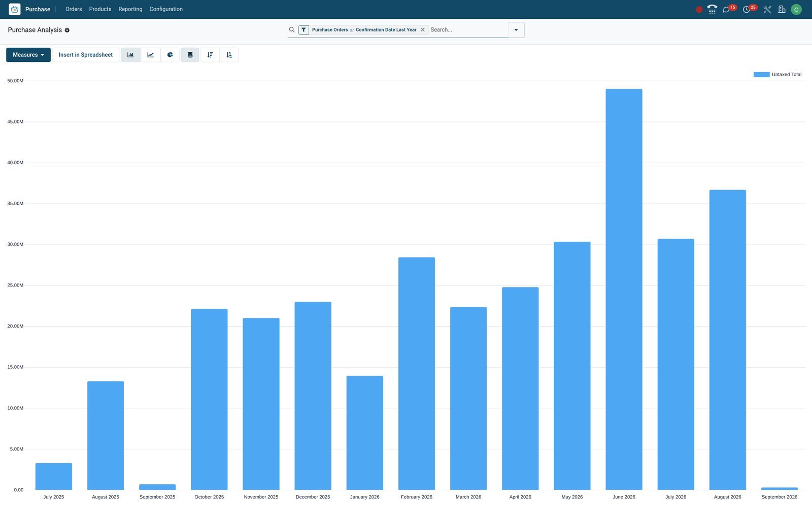
Task: Click the December 2025 bar
Action: click(x=313, y=396)
